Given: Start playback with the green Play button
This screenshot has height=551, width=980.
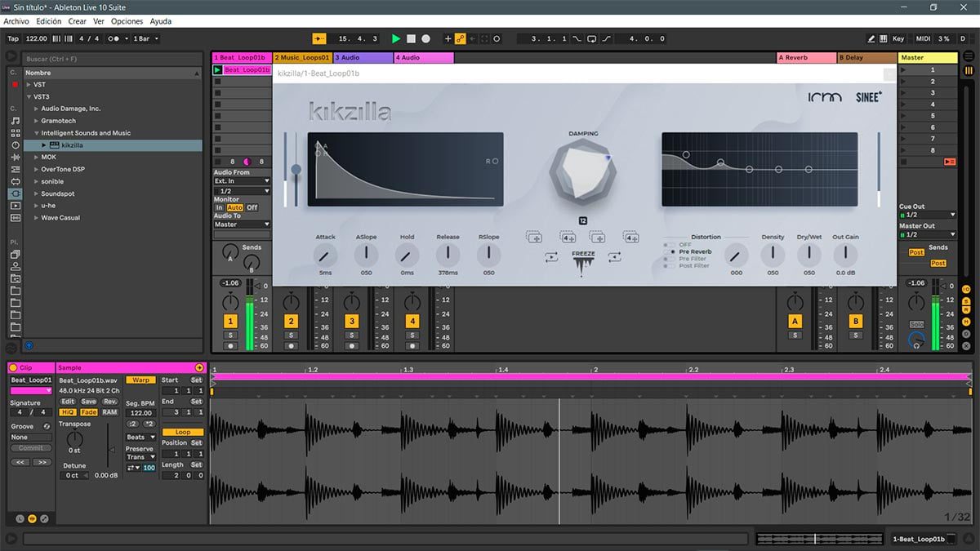Looking at the screenshot, I should pyautogui.click(x=396, y=38).
